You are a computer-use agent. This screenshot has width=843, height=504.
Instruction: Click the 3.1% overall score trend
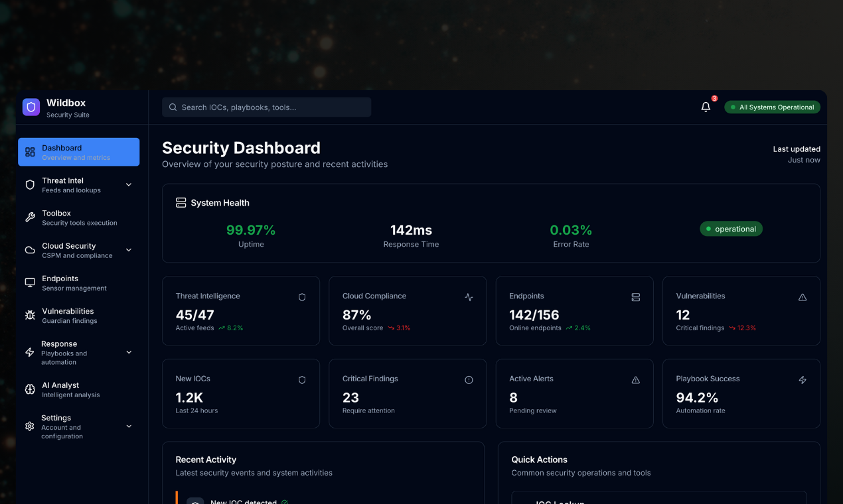(399, 328)
